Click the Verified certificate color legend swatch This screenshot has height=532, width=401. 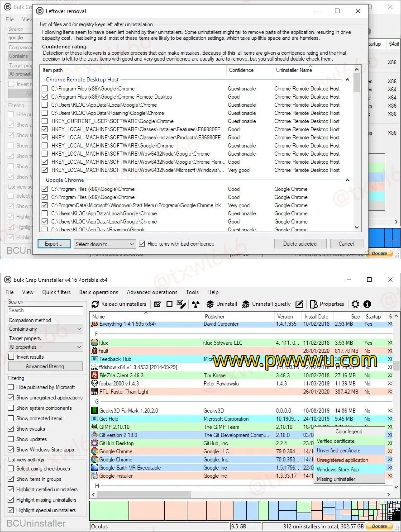(x=348, y=441)
